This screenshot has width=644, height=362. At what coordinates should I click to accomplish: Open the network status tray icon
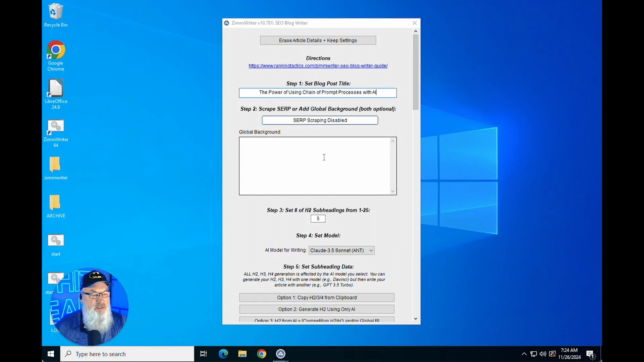tap(534, 354)
